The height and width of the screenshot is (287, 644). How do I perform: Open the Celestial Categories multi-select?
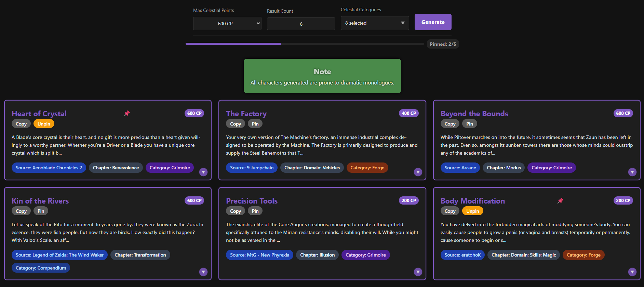tap(375, 23)
